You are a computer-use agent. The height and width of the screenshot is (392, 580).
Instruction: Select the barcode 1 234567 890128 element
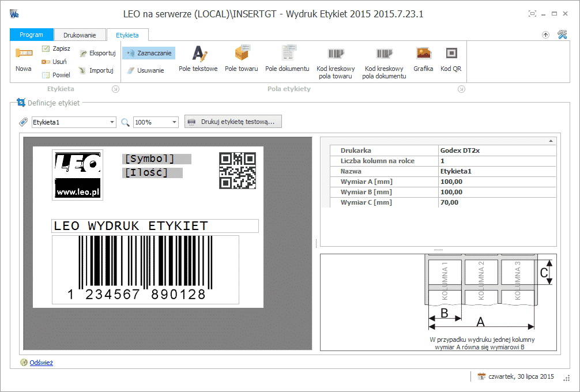click(x=145, y=270)
